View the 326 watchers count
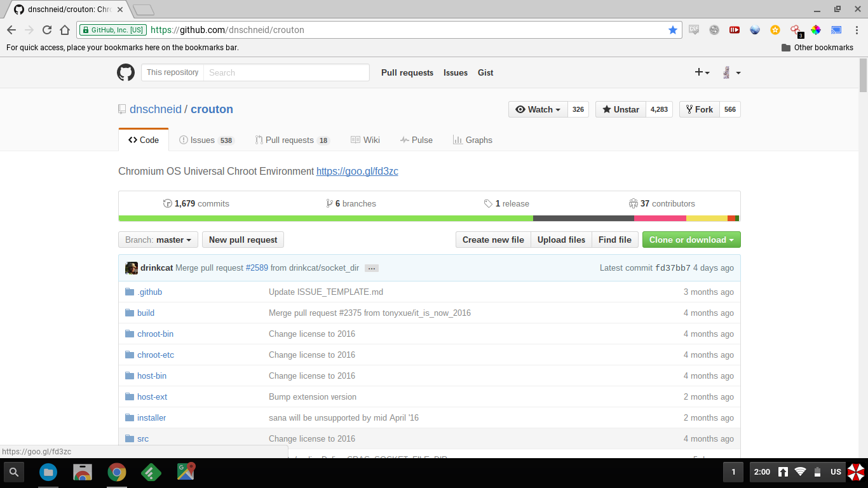Screen dimensions: 868x488 pyautogui.click(x=578, y=109)
